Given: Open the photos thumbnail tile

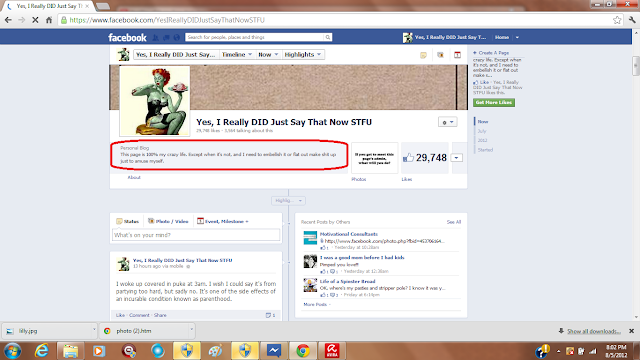Looking at the screenshot, I should coord(374,158).
